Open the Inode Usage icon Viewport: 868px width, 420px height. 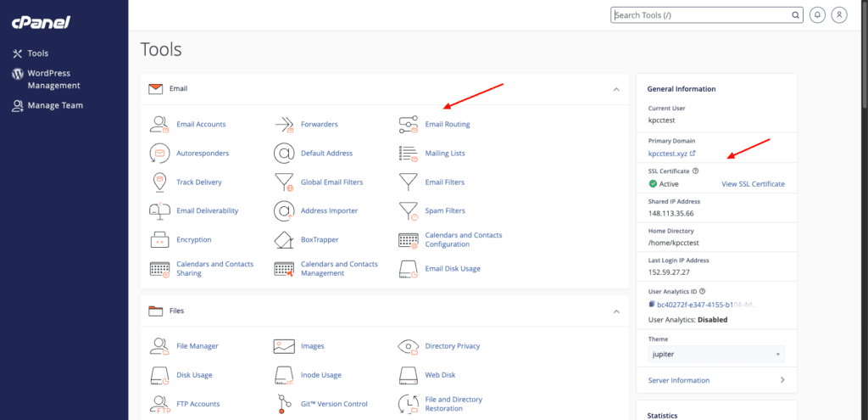(x=284, y=375)
